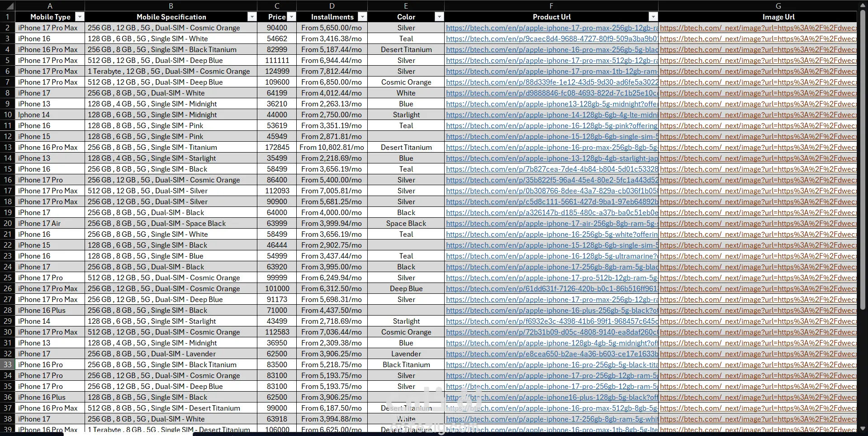Open the iphone-16-256gb-5g-white product link
Screen dimensions: 868x436
[x=552, y=234]
